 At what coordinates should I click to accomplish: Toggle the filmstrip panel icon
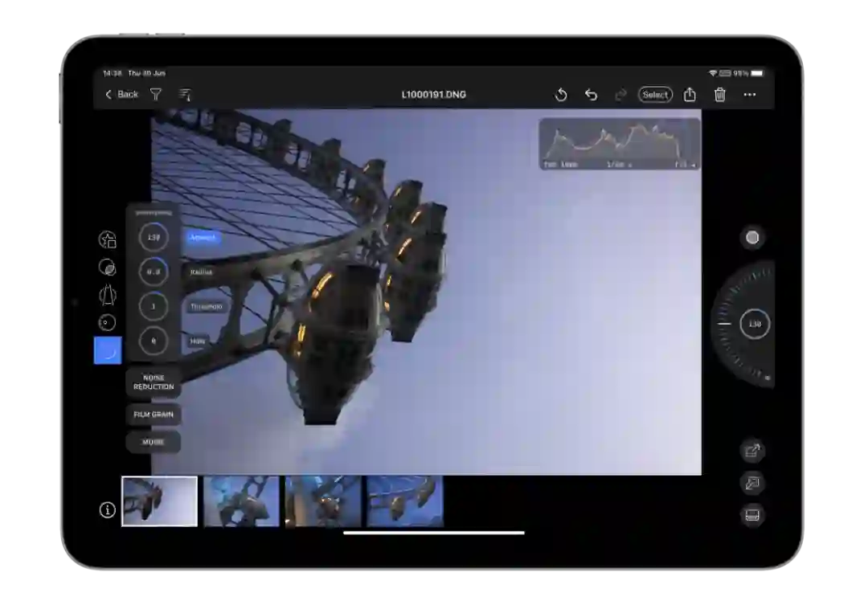click(x=752, y=515)
